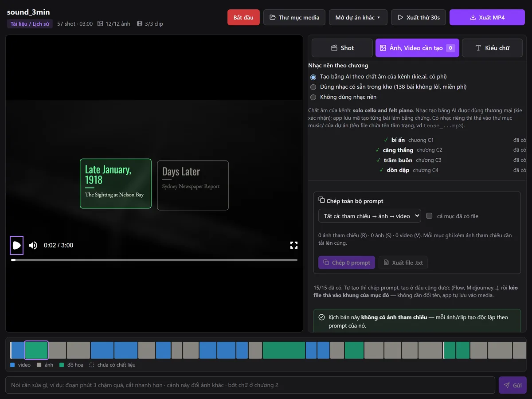Click the 'đồ hoạ' legend label
This screenshot has width=532, height=399.
tap(75, 365)
